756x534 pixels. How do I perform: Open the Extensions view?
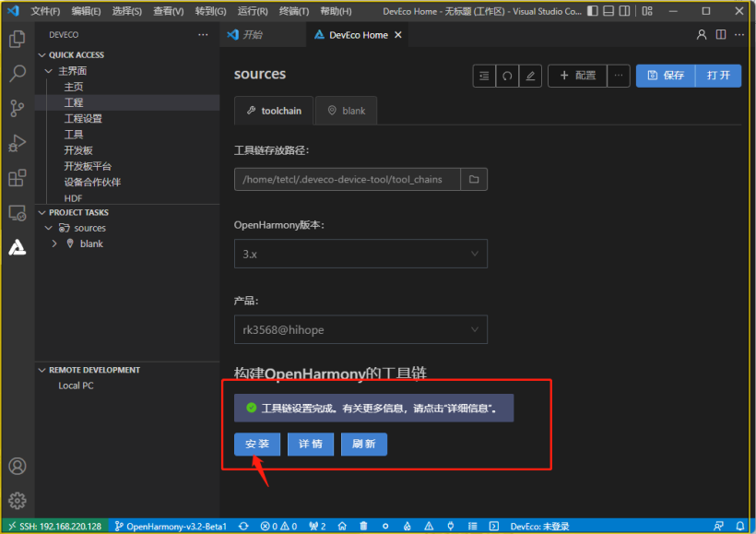pyautogui.click(x=17, y=178)
